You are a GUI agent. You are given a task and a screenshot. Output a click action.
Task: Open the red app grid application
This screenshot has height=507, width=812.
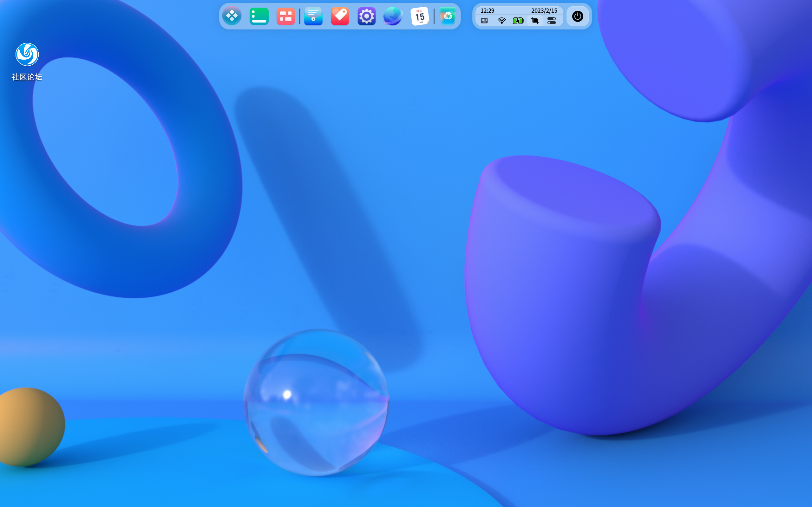[286, 16]
